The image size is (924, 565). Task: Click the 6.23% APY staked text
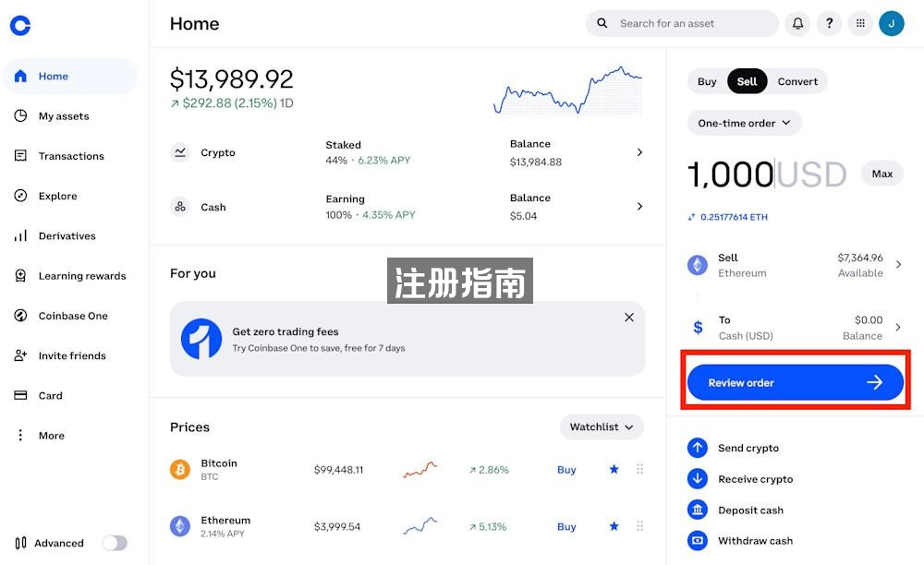(x=383, y=160)
